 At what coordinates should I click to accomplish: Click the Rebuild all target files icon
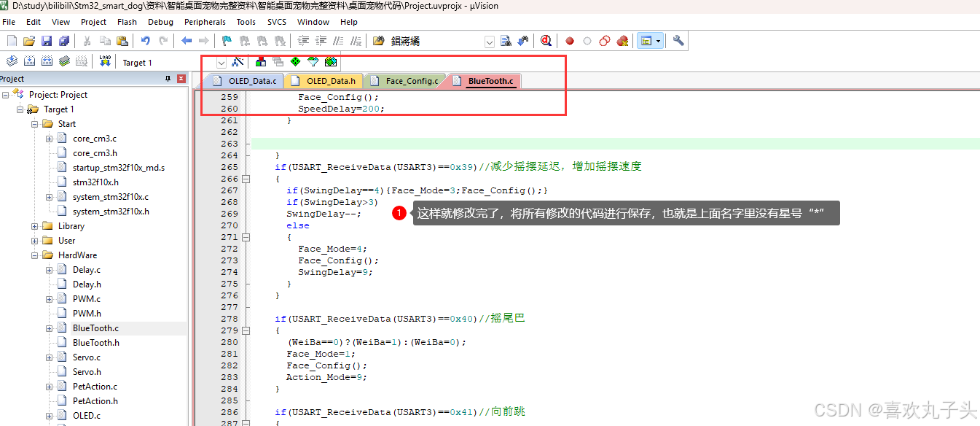(47, 61)
